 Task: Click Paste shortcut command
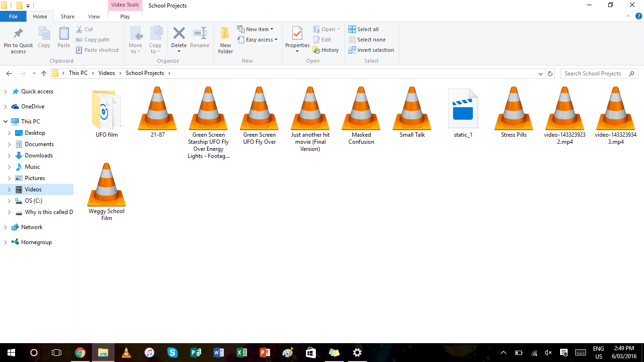coord(97,50)
